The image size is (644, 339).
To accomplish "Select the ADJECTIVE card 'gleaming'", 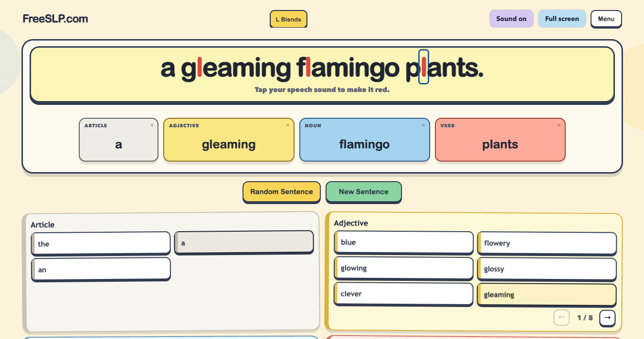I will pos(229,140).
